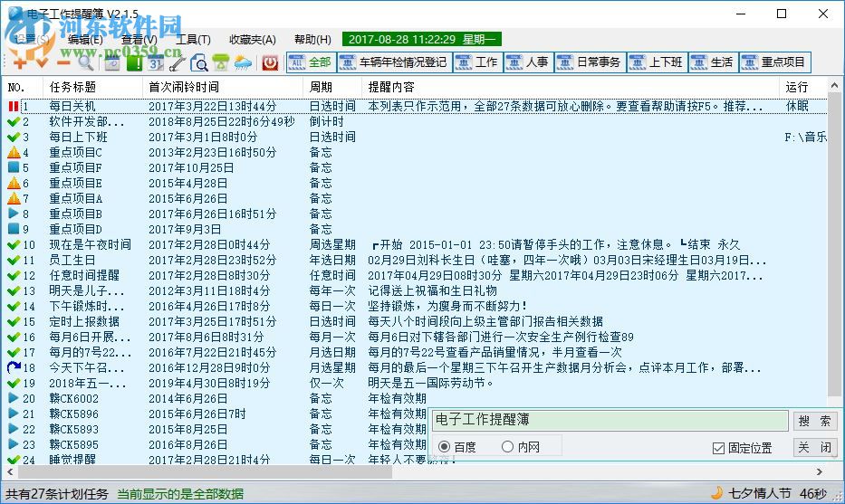This screenshot has width=845, height=504.
Task: Click the red pause icon on row 1
Action: pos(13,106)
